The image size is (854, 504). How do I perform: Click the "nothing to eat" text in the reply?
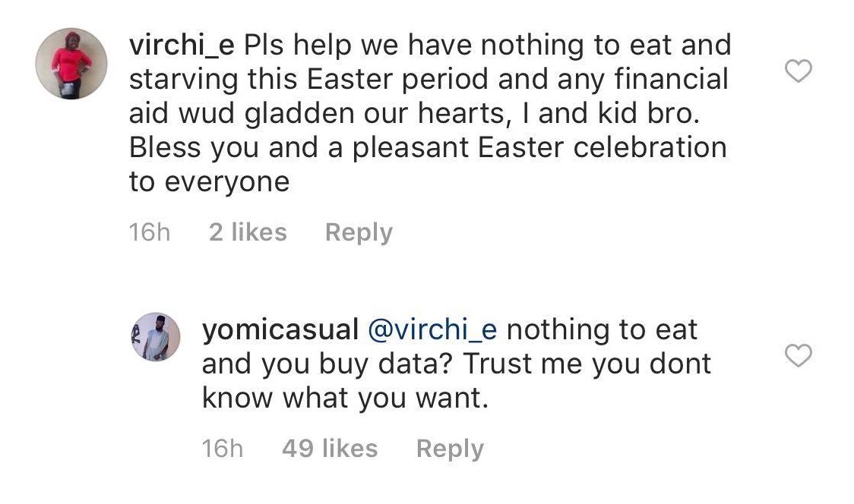pos(602,330)
